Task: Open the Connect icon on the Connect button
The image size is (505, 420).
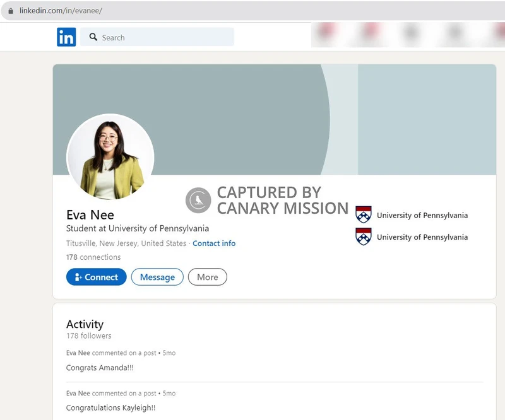Action: [79, 277]
